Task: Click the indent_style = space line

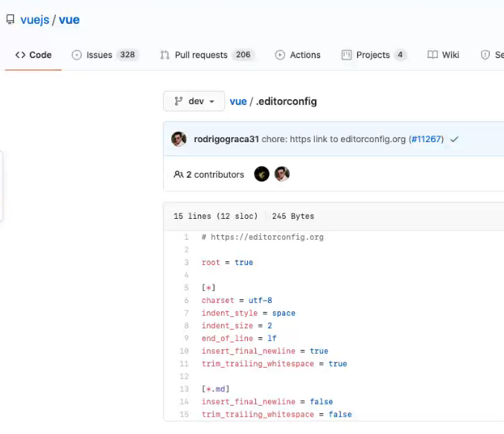Action: click(x=249, y=313)
